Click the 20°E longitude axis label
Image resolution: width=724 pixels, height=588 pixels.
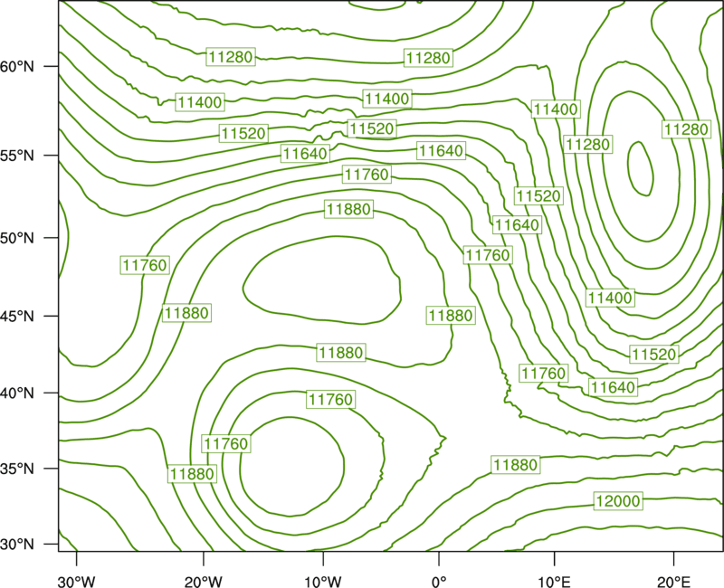673,581
